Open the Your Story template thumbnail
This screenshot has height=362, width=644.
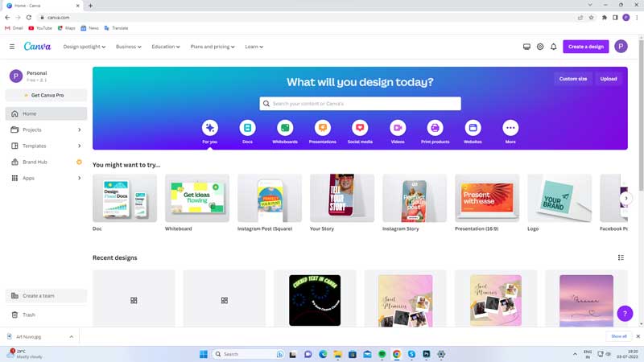pos(342,198)
